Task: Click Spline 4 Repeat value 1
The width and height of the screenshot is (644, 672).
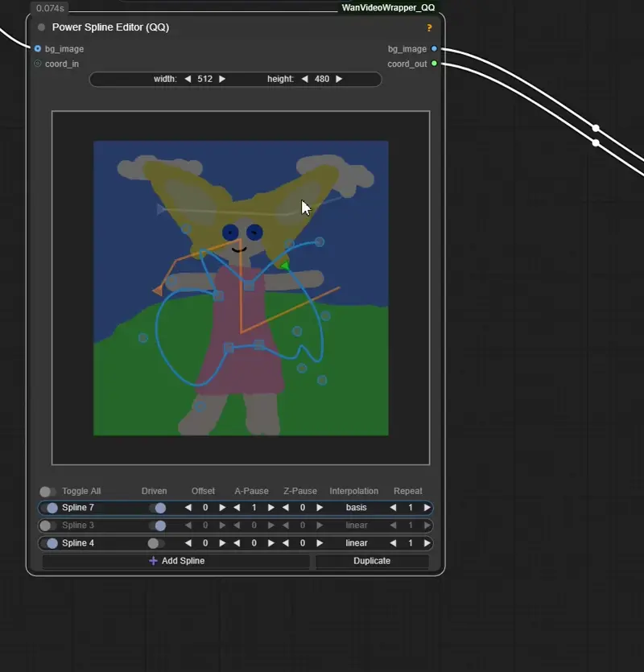Action: point(411,543)
